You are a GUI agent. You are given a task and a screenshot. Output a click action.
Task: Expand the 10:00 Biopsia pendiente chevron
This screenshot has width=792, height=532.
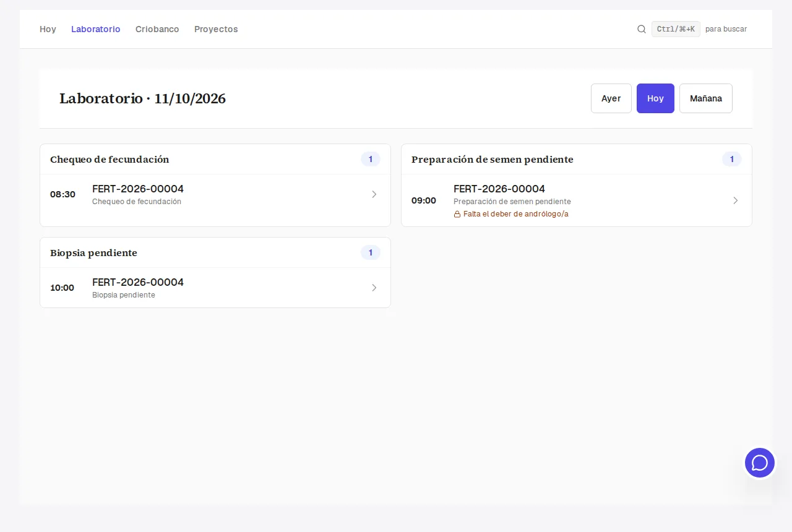coord(374,288)
